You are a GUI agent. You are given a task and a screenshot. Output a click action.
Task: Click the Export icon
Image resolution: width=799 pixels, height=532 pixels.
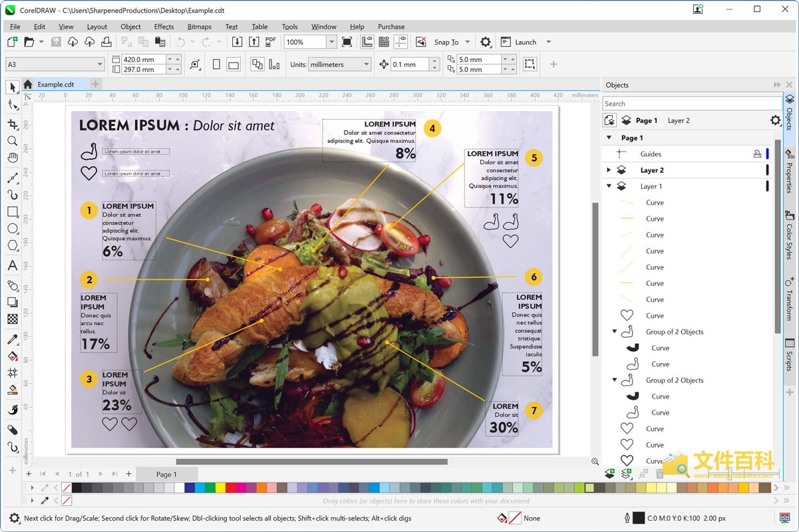pos(253,42)
